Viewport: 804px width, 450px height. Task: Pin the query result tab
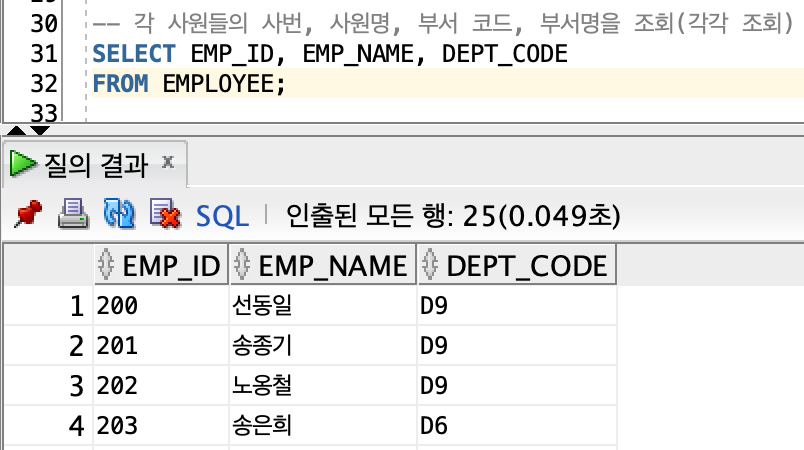click(x=28, y=214)
